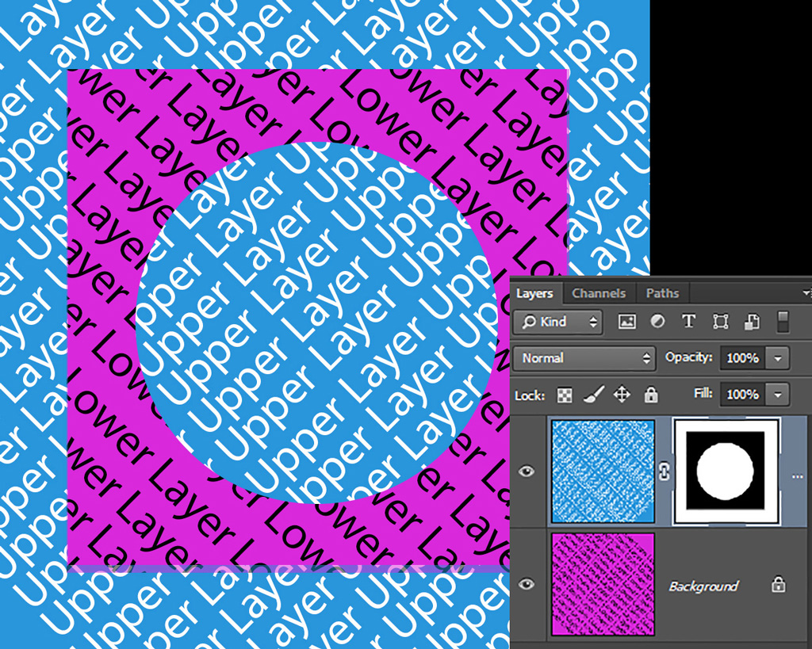Lock transparent pixels checkerboard icon
This screenshot has width=812, height=649.
[565, 395]
